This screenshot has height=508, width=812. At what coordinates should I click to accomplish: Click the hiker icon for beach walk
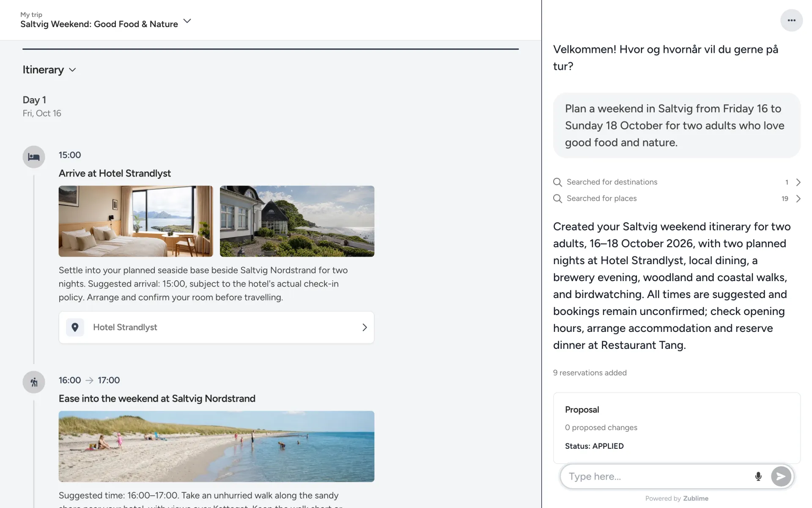point(34,382)
